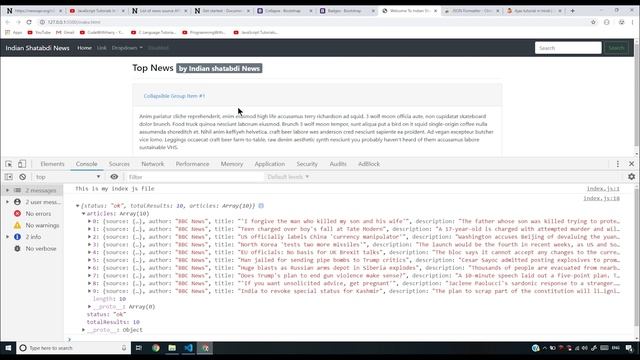
Task: Open the Application tab
Action: 270,164
